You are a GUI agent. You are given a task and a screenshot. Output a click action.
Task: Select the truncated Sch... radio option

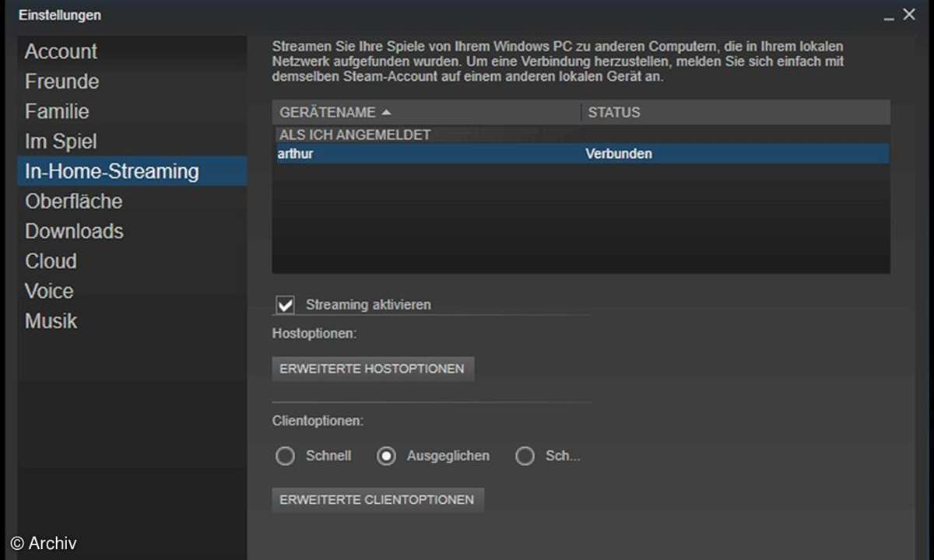525,456
